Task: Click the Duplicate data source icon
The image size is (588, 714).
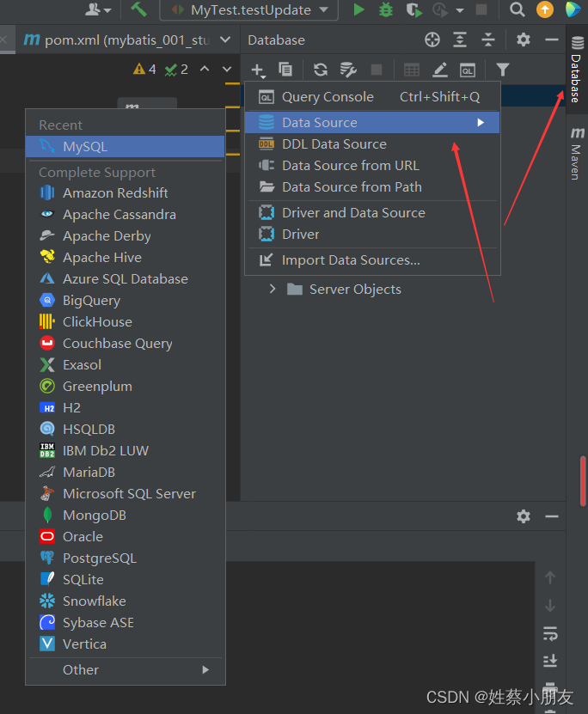Action: 285,70
